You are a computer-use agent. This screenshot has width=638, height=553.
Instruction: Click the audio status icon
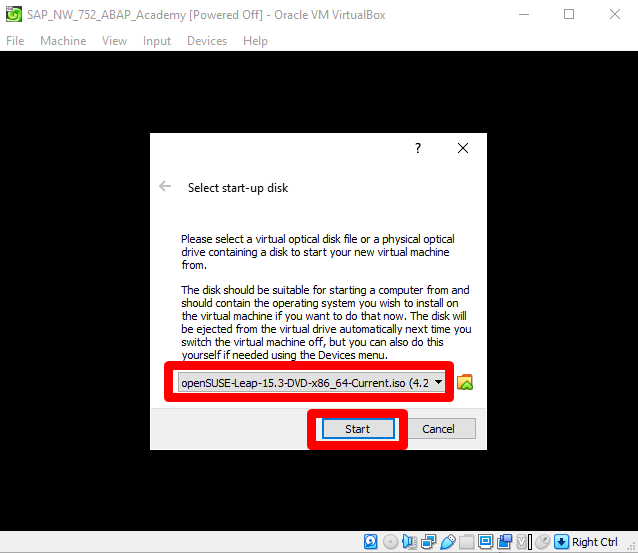pyautogui.click(x=409, y=542)
